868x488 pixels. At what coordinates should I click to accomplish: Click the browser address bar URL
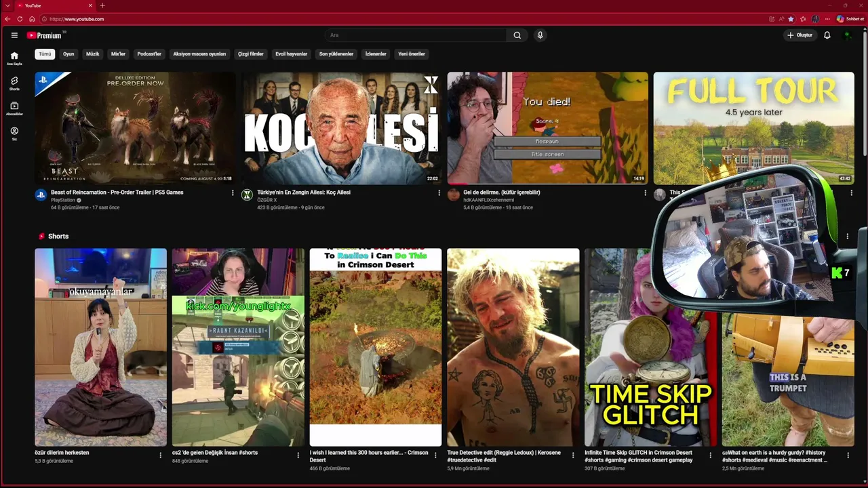[77, 19]
